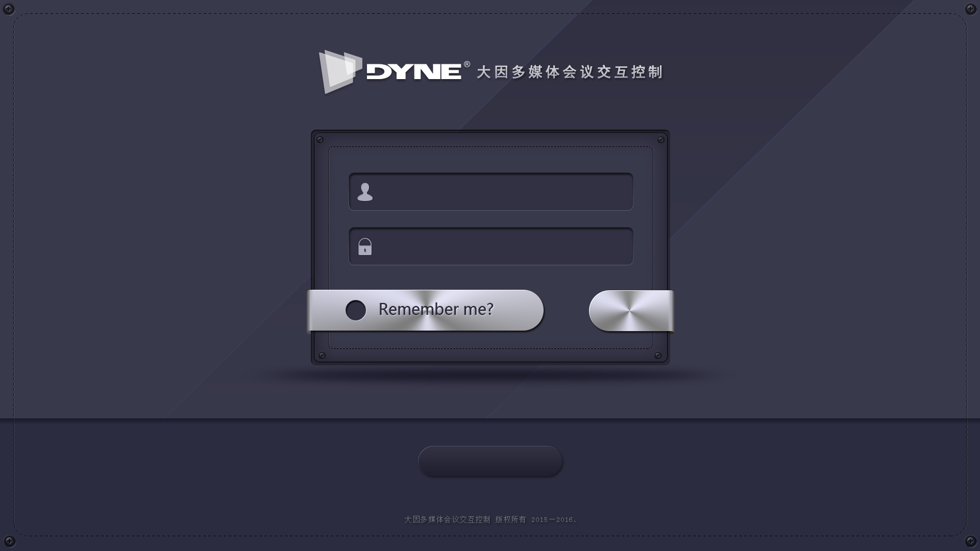The height and width of the screenshot is (551, 980).
Task: Click the screw at panel's top-right corner
Action: pos(660,140)
